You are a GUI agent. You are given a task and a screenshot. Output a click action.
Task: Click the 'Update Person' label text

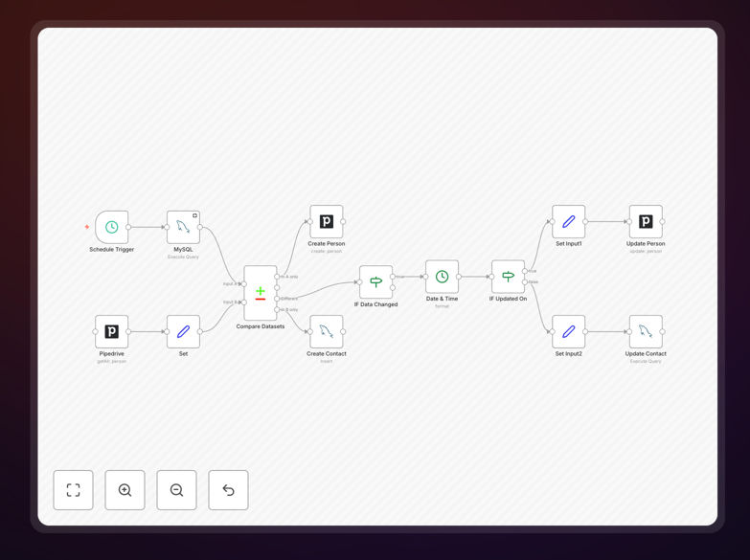click(x=646, y=244)
